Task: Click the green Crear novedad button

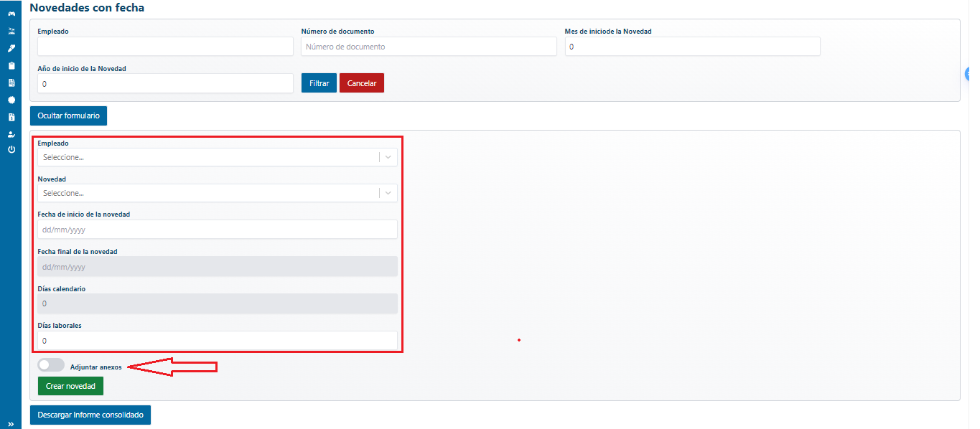Action: click(70, 386)
